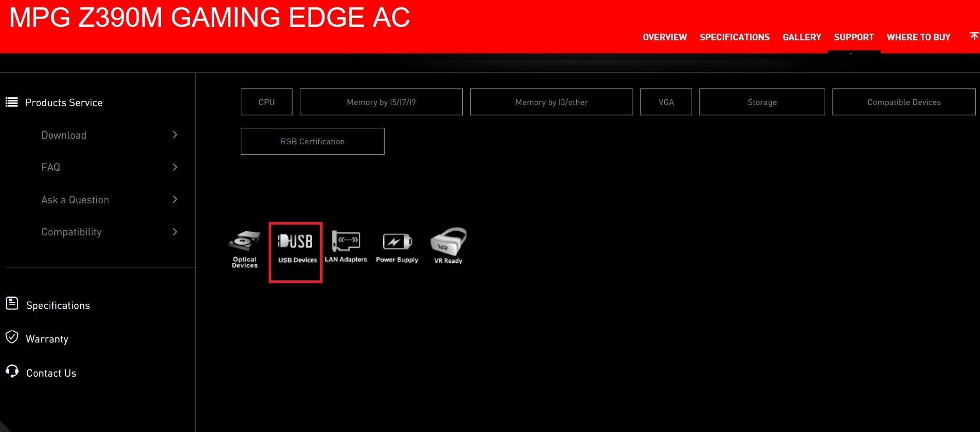The height and width of the screenshot is (432, 980).
Task: Select the USB Devices icon
Action: [296, 242]
